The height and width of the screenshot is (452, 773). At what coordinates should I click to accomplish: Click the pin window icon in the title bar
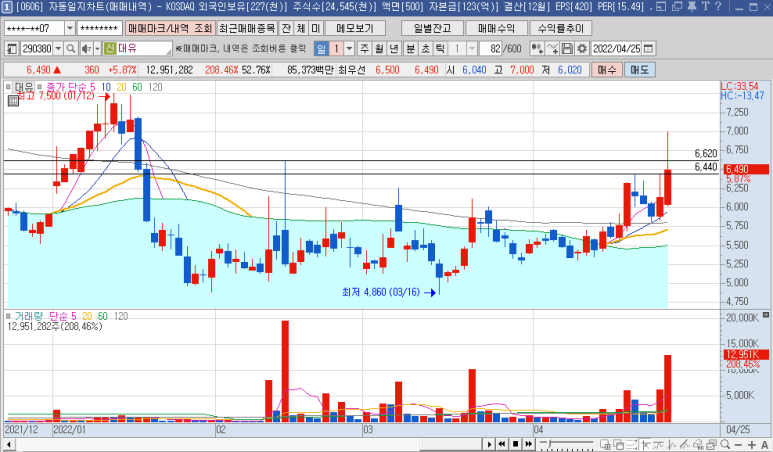click(692, 6)
